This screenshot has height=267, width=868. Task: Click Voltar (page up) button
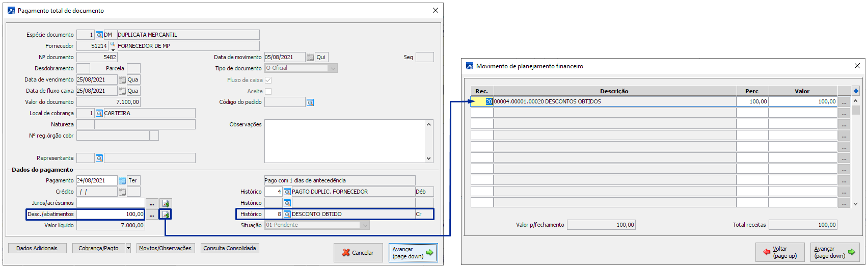click(780, 252)
